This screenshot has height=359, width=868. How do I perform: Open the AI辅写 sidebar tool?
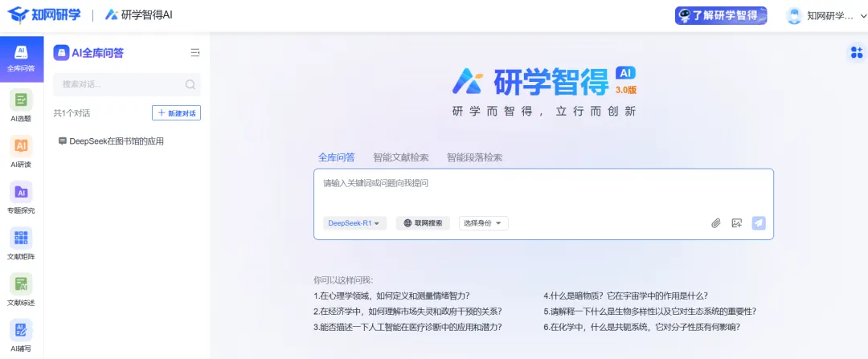click(x=21, y=336)
